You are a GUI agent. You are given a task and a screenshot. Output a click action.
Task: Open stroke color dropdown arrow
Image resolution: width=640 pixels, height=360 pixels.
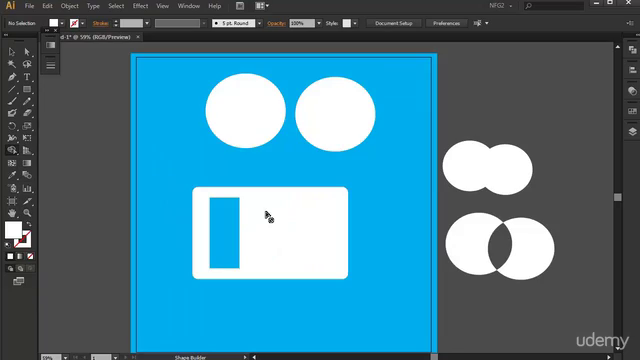pos(82,23)
